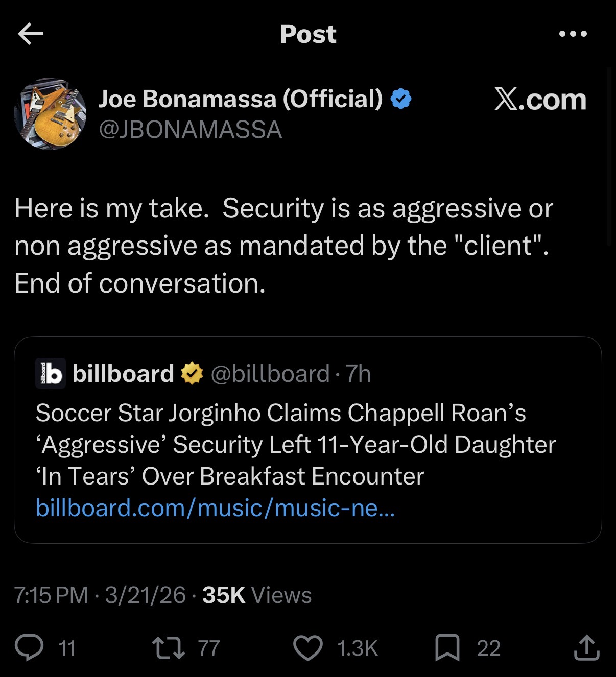Tap the blue verified badge
The image size is (616, 677).
(x=401, y=99)
